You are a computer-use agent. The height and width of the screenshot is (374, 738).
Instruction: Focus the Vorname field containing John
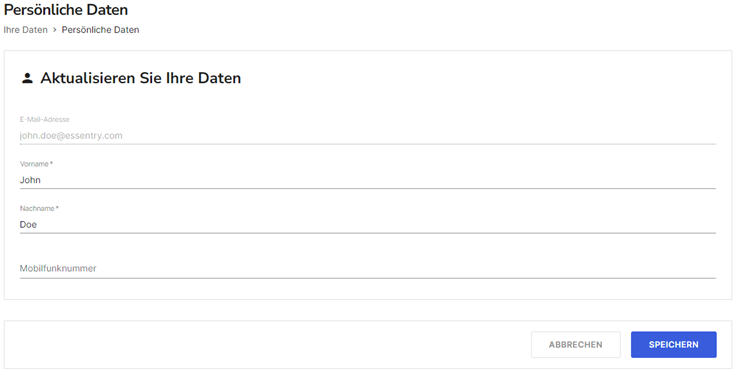pyautogui.click(x=368, y=180)
